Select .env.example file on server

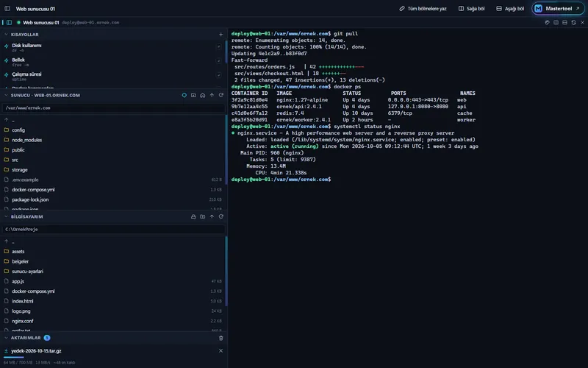coord(112,180)
